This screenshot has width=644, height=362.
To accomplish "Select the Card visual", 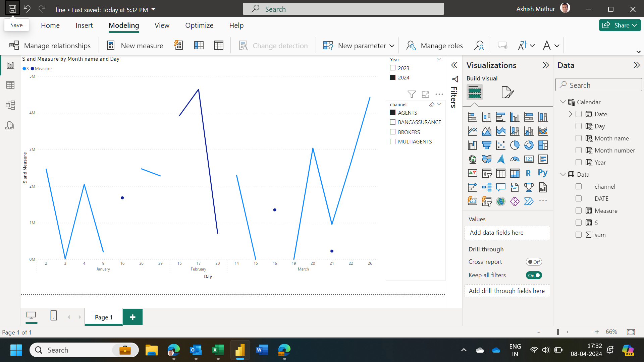I will point(529,159).
